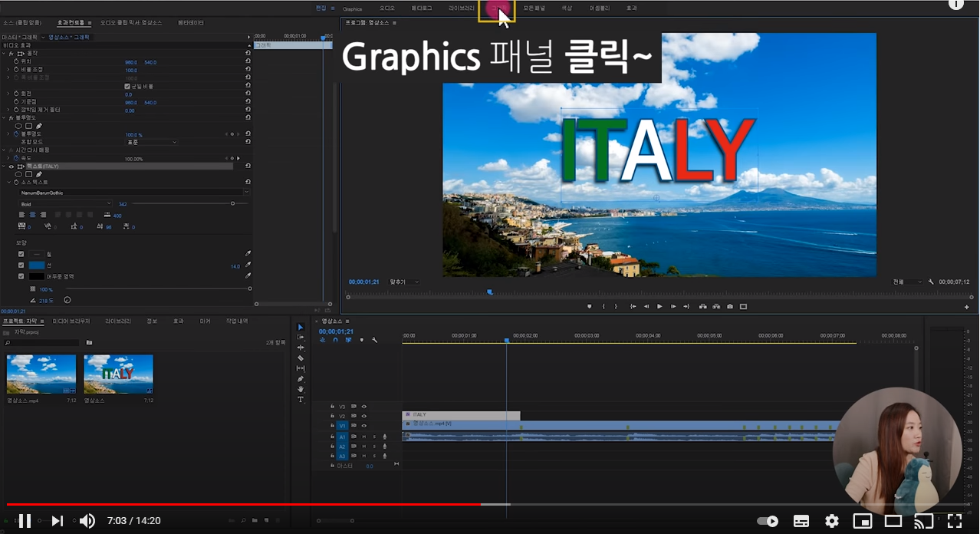The width and height of the screenshot is (980, 534).
Task: Select the Type tool
Action: point(301,400)
